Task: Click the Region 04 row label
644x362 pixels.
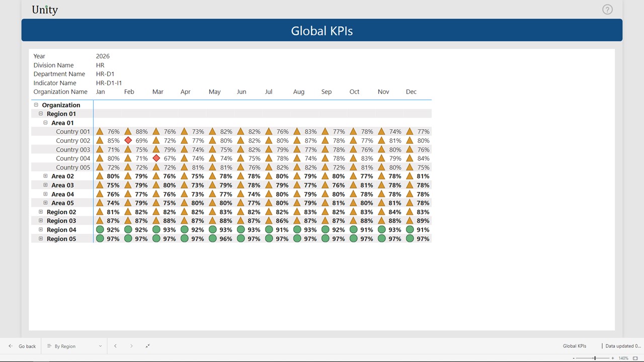Action: click(61, 230)
